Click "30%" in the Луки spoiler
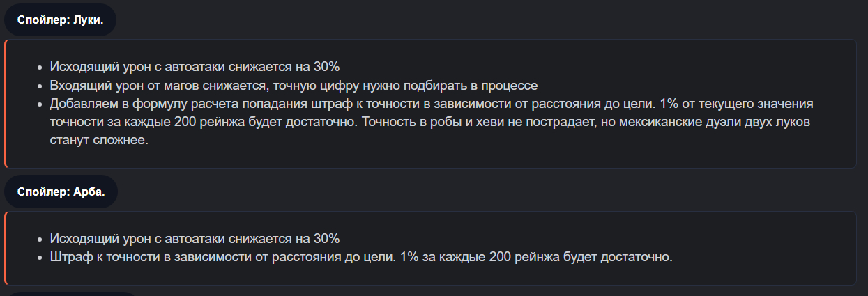The image size is (868, 296). click(x=326, y=67)
